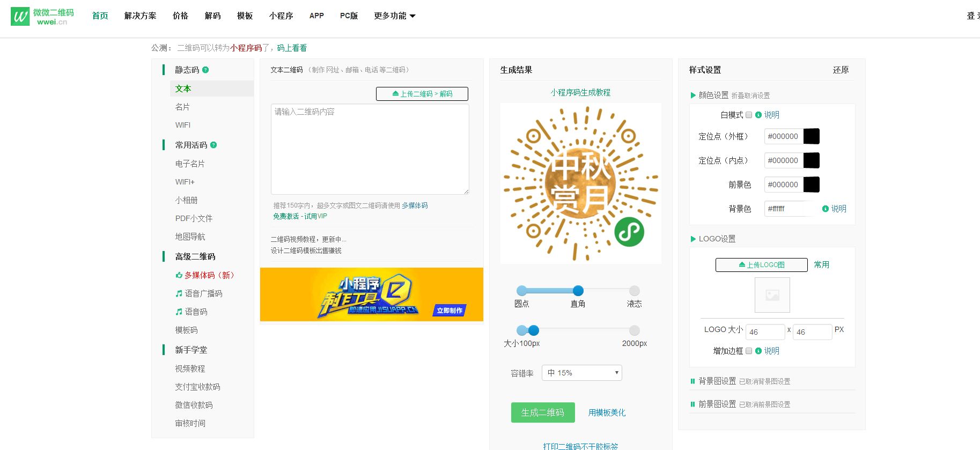Click the 生成二维码 button

click(x=543, y=412)
